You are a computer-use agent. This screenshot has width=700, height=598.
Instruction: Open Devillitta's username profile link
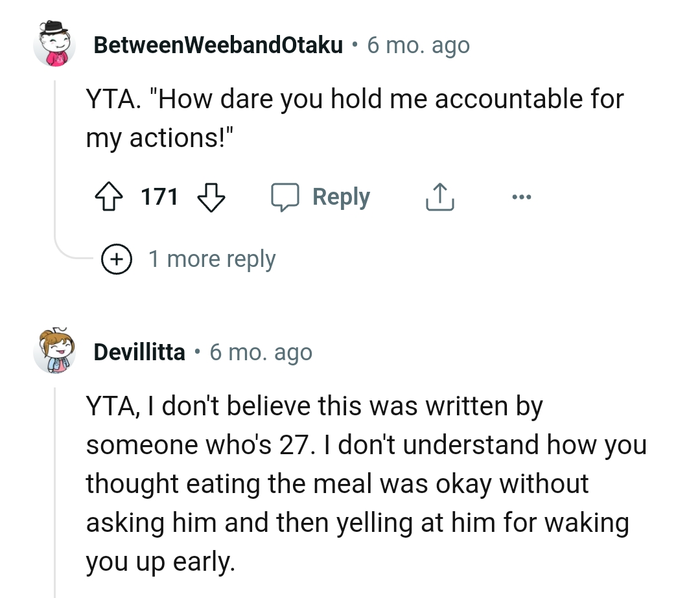(x=139, y=352)
